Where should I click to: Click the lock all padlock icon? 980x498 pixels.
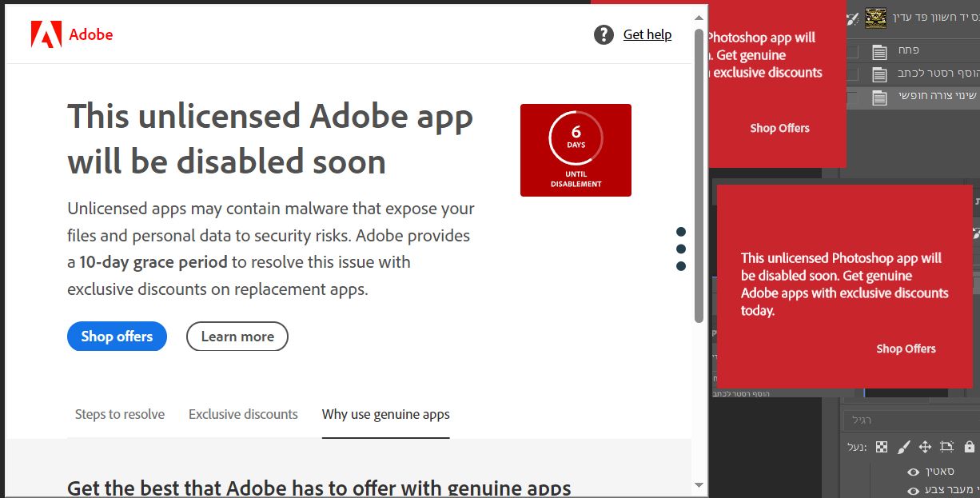point(969,447)
